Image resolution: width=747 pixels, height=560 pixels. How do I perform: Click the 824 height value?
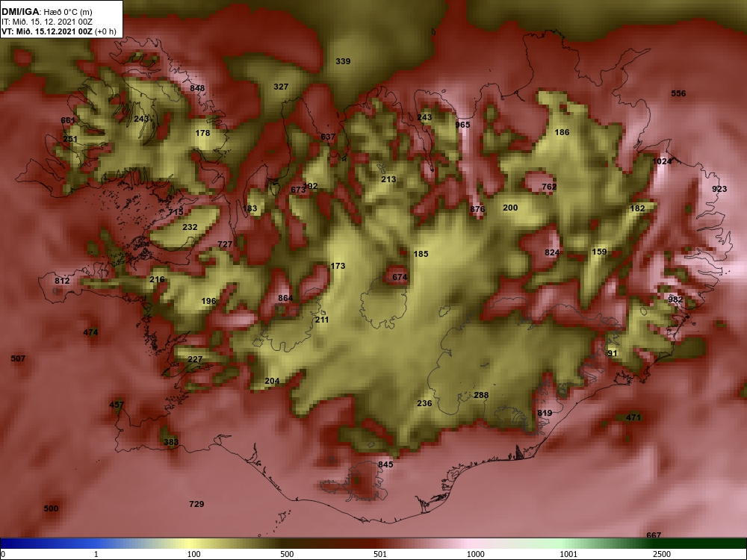point(552,252)
